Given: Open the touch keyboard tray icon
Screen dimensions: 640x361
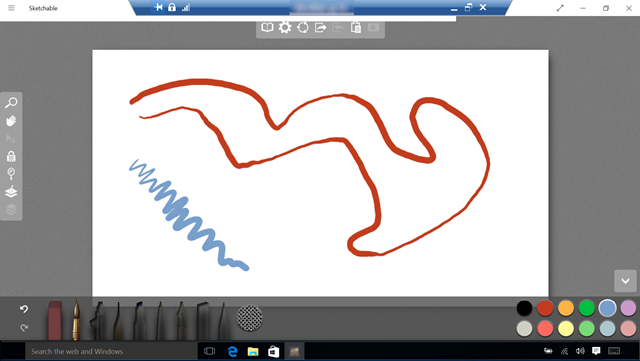Looking at the screenshot, I should pyautogui.click(x=614, y=351).
